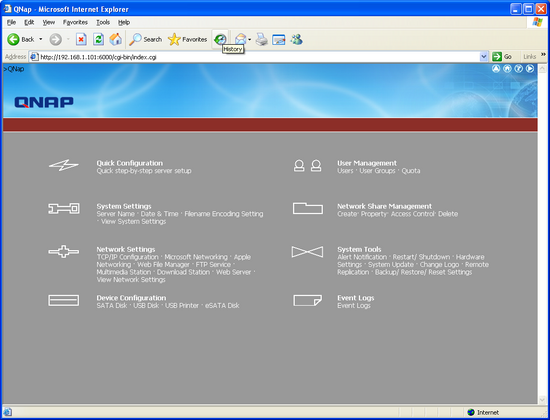Viewport: 550px width, 420px height.
Task: Go back with the Back button
Action: [21, 39]
